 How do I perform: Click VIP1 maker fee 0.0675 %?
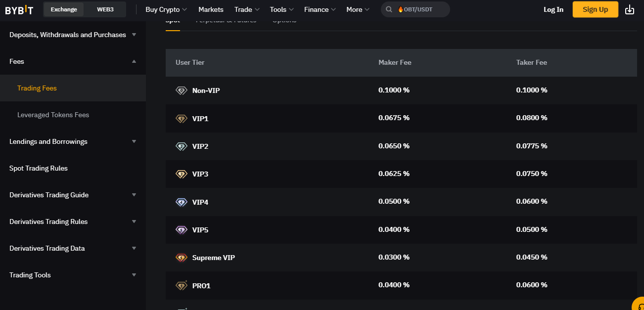(394, 118)
